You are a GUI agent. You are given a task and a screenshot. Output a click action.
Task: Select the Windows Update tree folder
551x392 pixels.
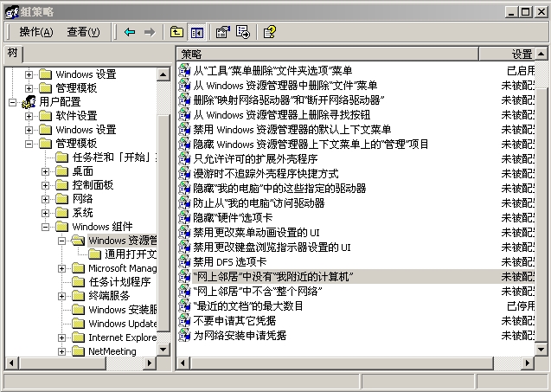point(122,324)
